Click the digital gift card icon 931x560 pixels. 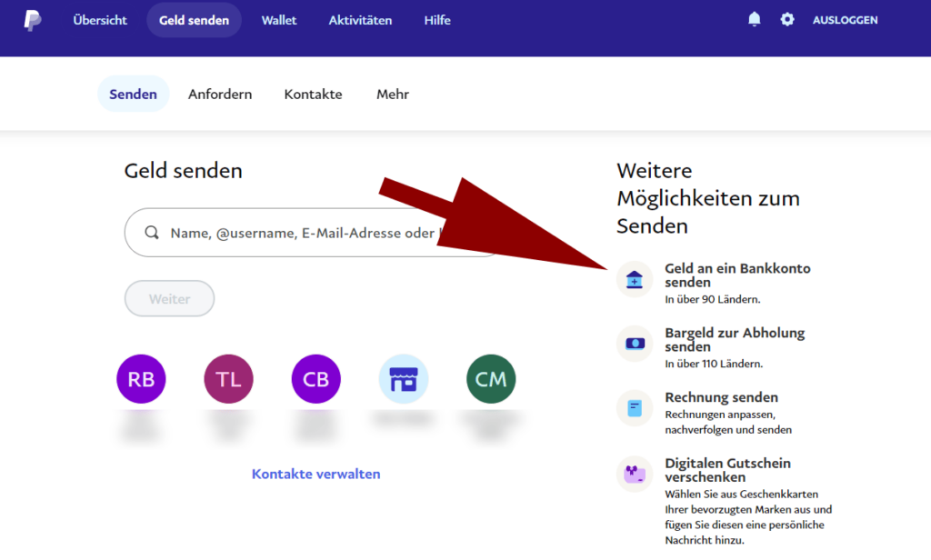(x=635, y=474)
